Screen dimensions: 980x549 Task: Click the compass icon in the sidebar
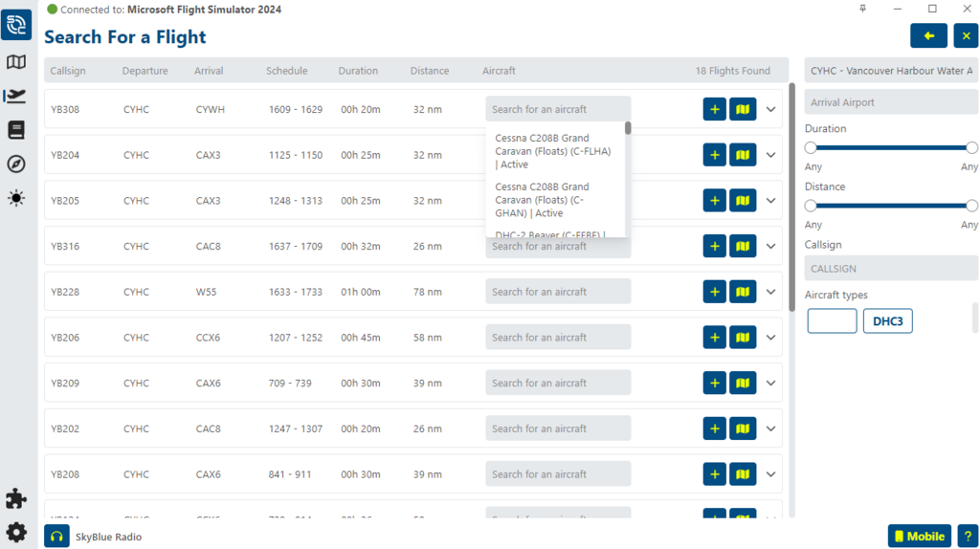(x=15, y=164)
